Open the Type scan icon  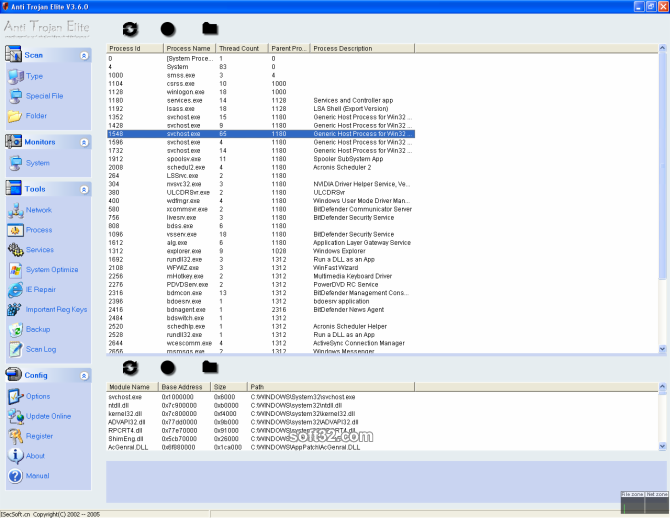[x=16, y=76]
